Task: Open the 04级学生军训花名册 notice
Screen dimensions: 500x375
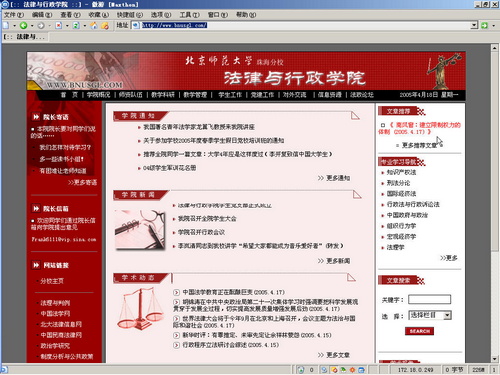Action: point(169,168)
